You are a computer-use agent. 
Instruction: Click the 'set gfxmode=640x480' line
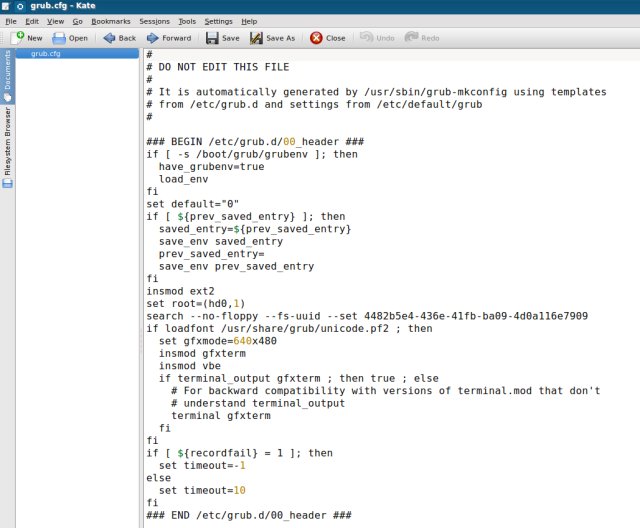coord(218,341)
